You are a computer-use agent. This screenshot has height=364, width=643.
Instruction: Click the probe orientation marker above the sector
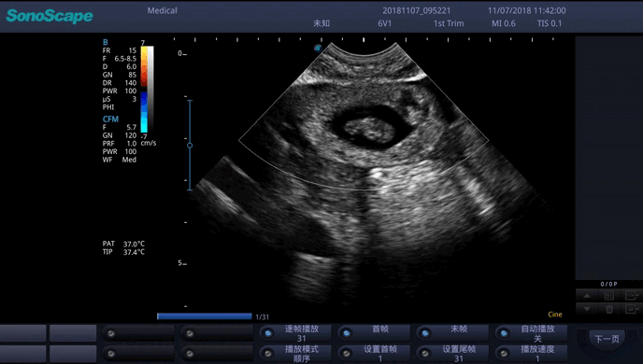(x=318, y=48)
